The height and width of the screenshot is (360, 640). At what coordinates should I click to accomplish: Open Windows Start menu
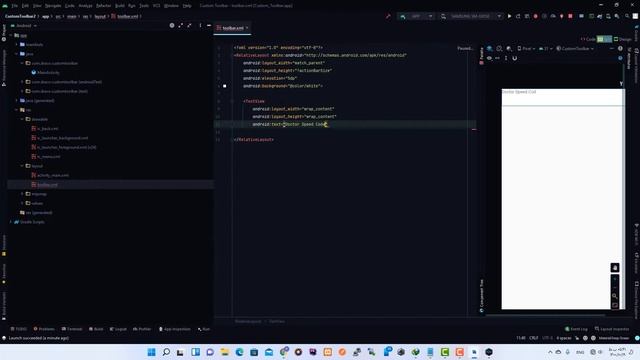pos(151,352)
